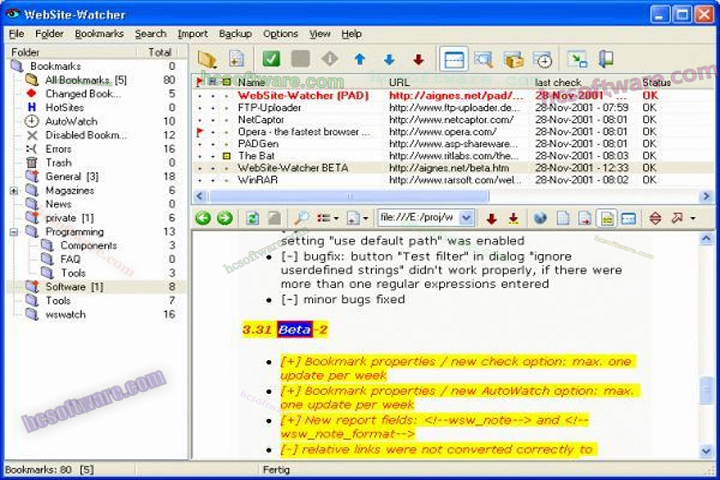Open the Bookmarks menu

(99, 34)
